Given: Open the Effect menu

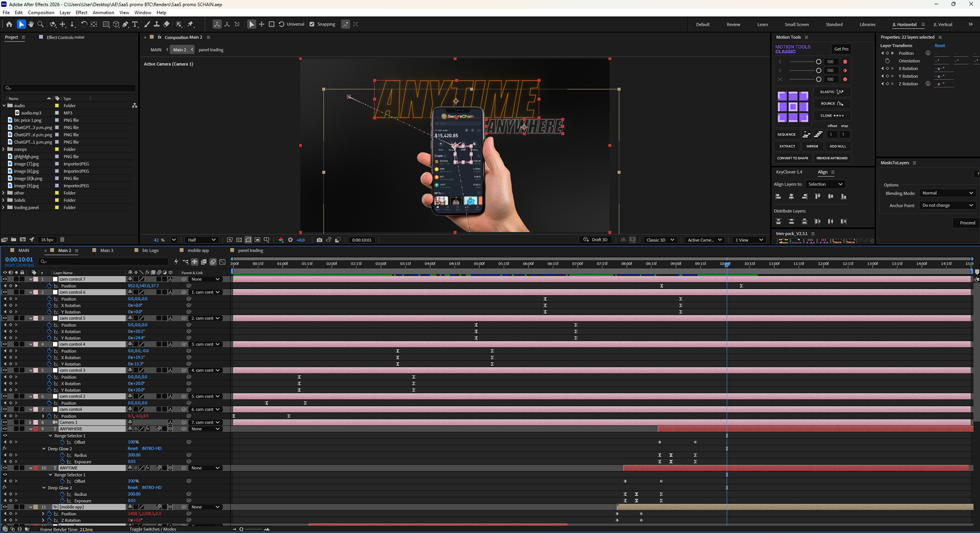Looking at the screenshot, I should (x=82, y=13).
